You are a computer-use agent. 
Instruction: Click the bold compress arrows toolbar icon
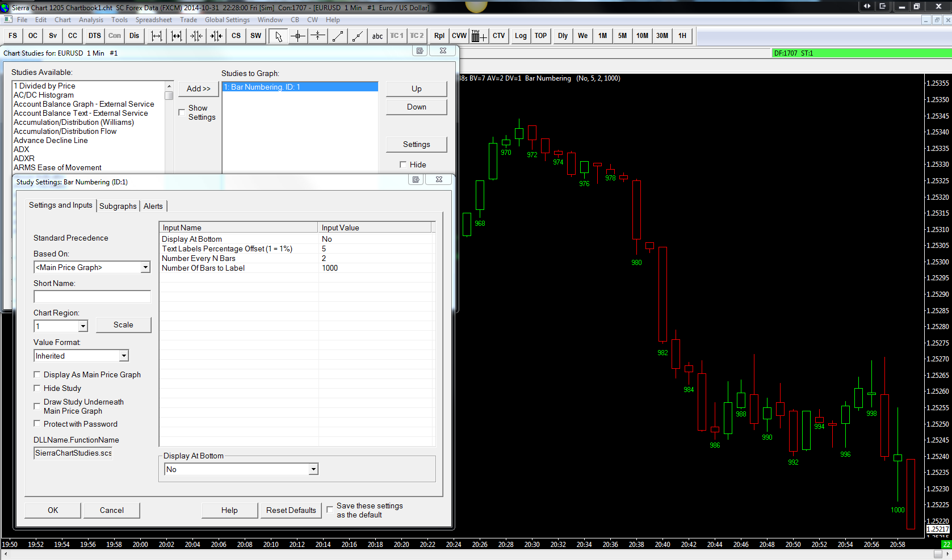click(216, 36)
